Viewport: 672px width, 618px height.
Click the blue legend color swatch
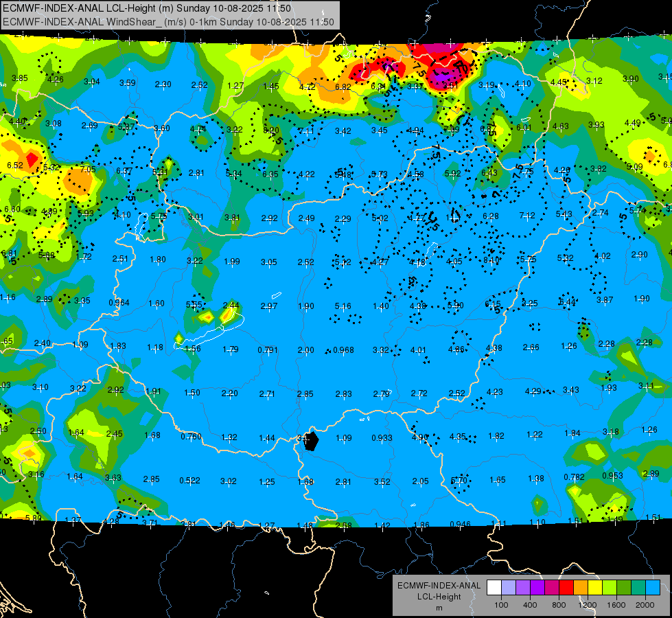653,588
